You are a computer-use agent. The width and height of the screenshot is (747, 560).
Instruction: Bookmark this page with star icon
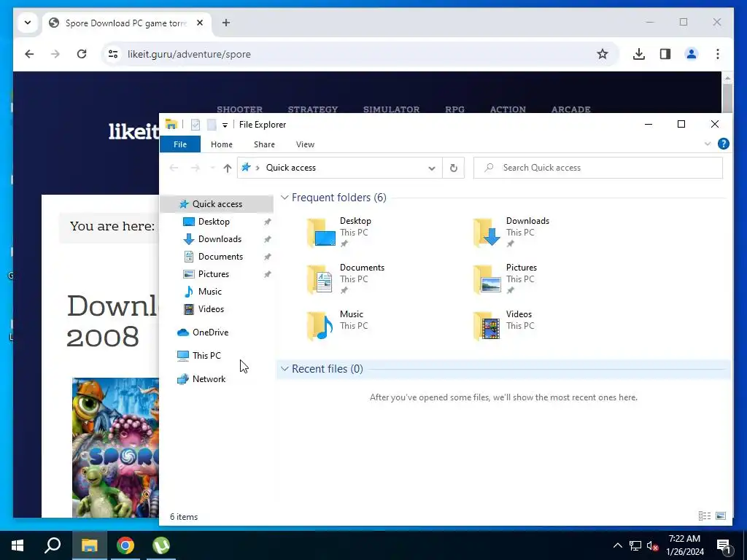click(602, 54)
